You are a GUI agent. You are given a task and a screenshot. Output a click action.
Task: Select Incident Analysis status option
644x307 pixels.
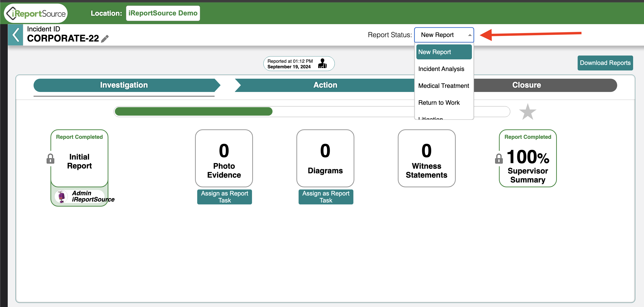444,69
